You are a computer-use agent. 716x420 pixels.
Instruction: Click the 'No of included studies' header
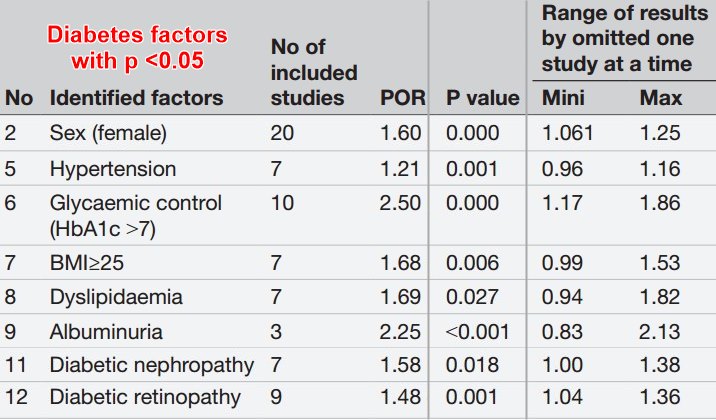(314, 72)
